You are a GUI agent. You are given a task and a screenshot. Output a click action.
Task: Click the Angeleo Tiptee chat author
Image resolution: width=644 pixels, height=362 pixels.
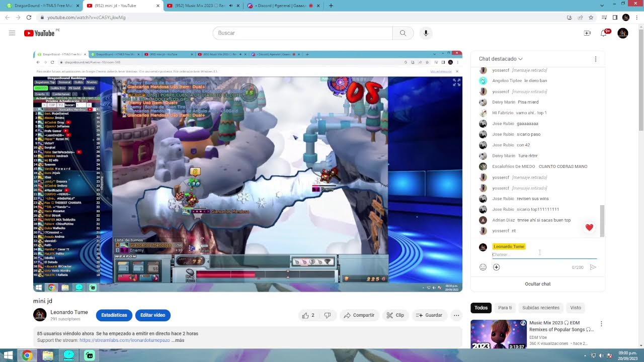pyautogui.click(x=507, y=80)
